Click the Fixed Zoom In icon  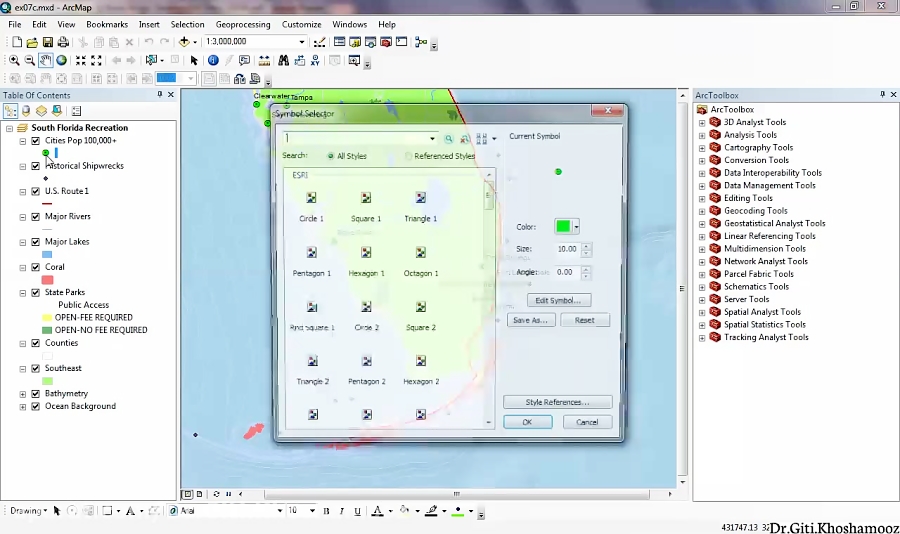81,60
